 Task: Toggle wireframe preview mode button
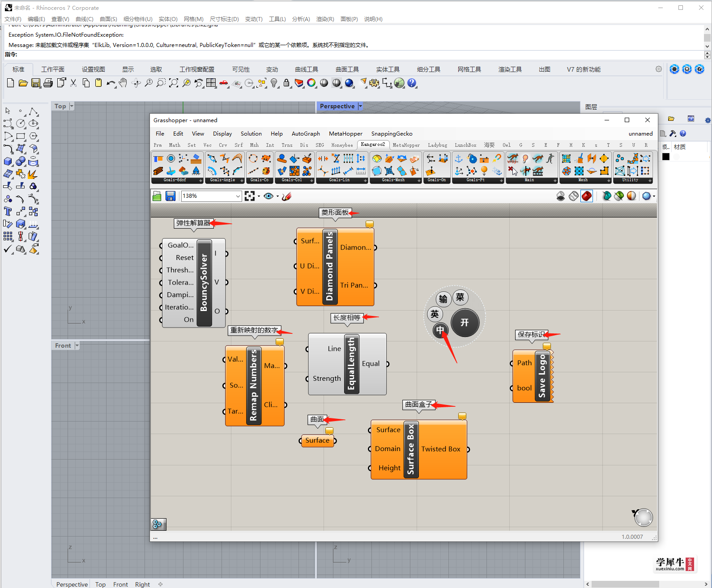[574, 196]
